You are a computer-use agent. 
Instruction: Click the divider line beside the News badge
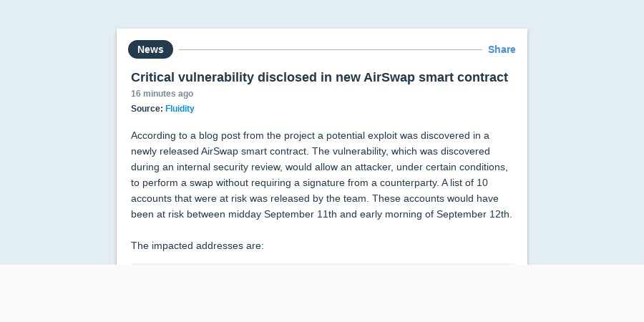[330, 49]
